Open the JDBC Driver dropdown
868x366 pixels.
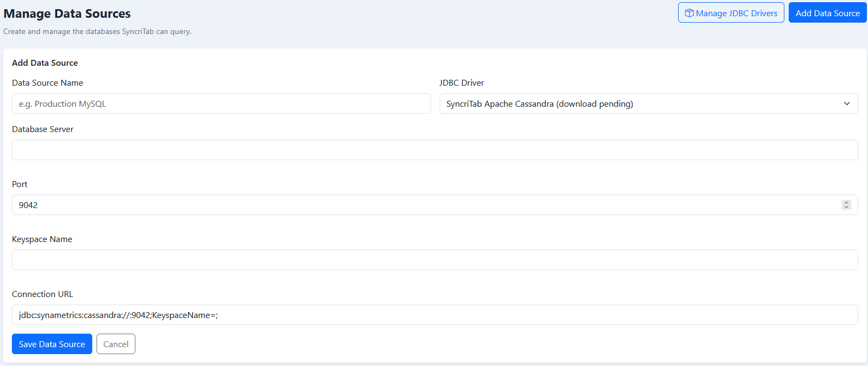pos(648,103)
